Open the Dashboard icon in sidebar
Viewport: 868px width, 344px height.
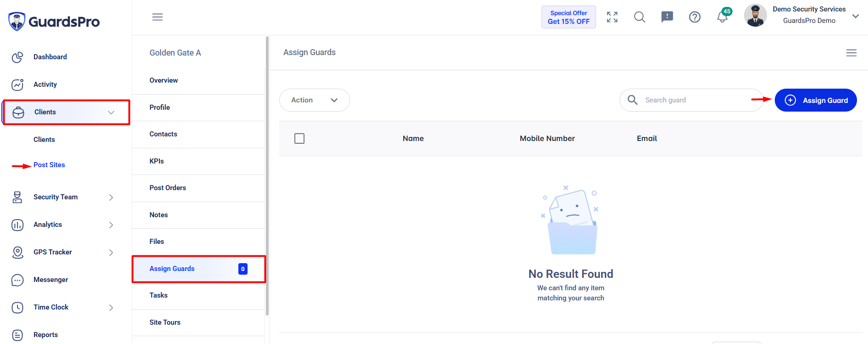17,57
